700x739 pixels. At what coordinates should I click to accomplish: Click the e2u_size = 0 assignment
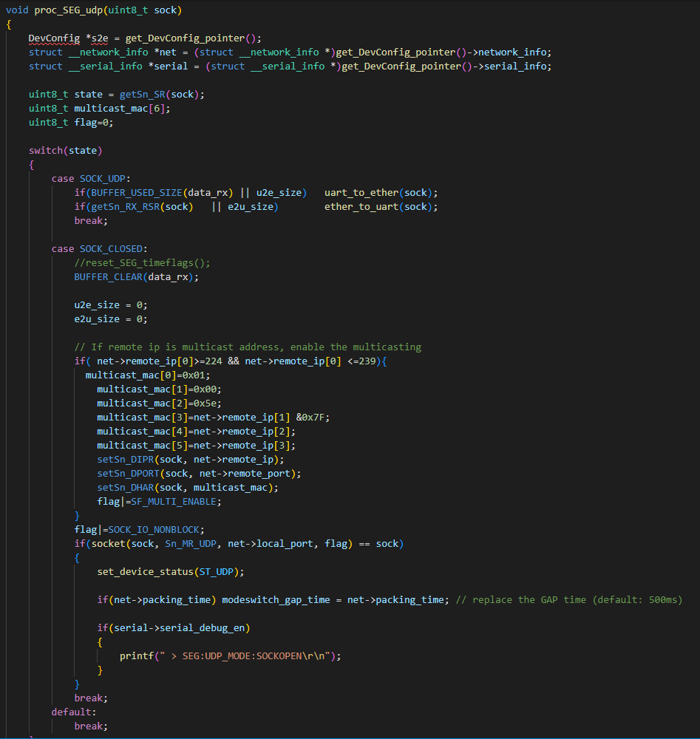[111, 319]
